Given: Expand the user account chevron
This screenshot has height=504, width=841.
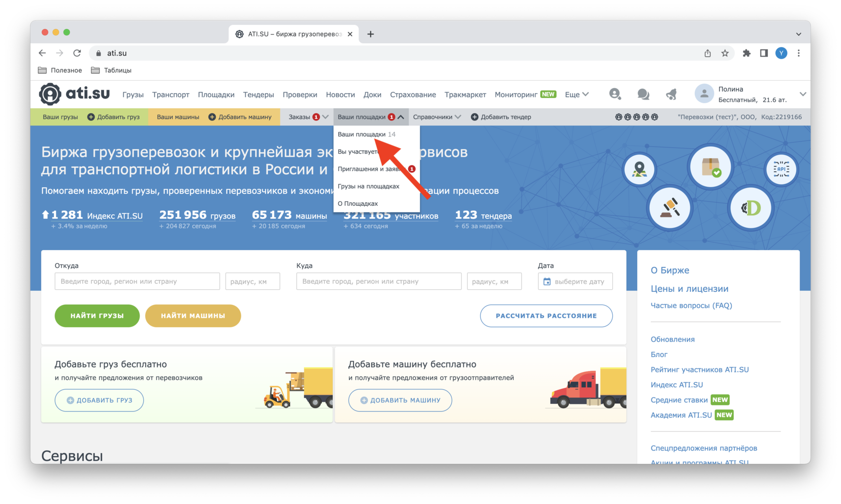Looking at the screenshot, I should [x=802, y=94].
